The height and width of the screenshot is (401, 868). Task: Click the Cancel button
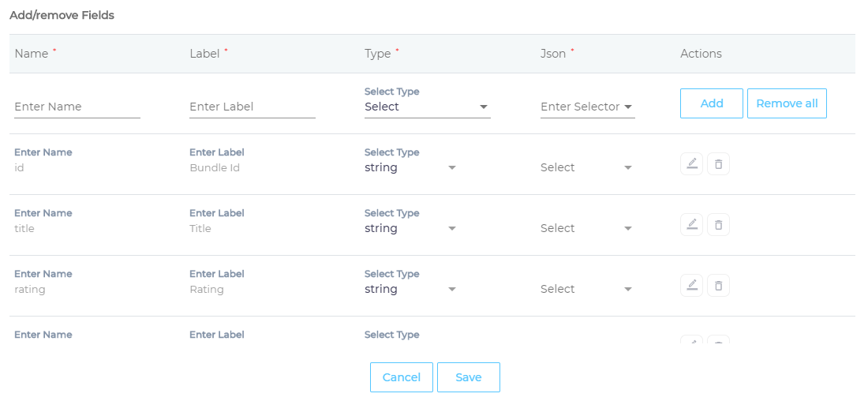pyautogui.click(x=401, y=377)
